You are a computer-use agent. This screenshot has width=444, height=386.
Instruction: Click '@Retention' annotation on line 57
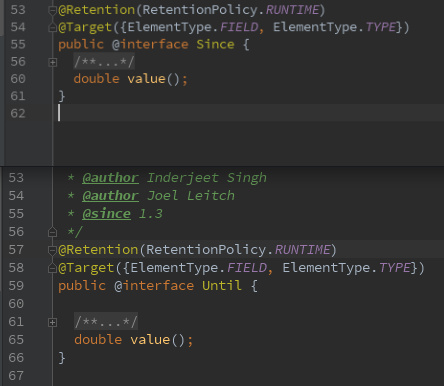click(x=98, y=250)
